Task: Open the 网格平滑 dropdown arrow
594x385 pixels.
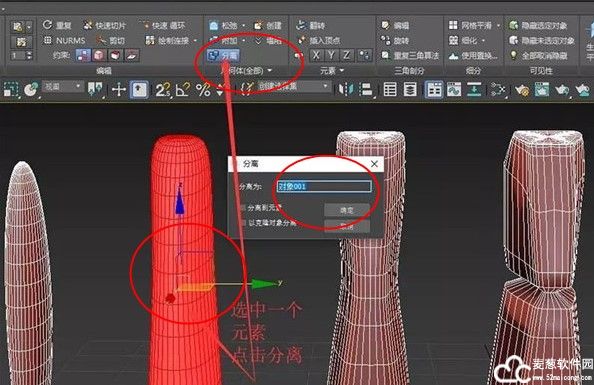Action: pyautogui.click(x=499, y=25)
